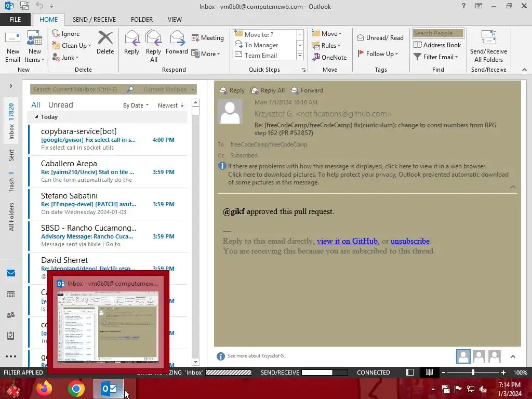Switch to the HOME tab
Viewport: 532px width, 399px height.
point(48,20)
